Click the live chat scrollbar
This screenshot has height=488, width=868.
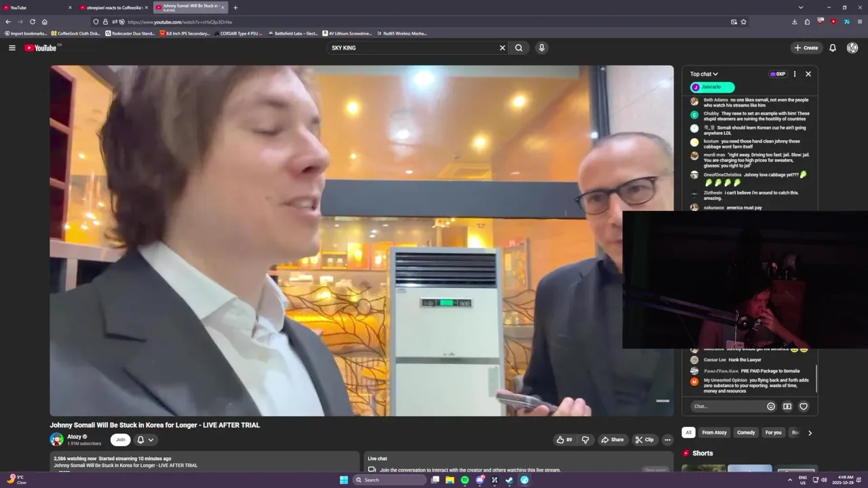coord(816,378)
